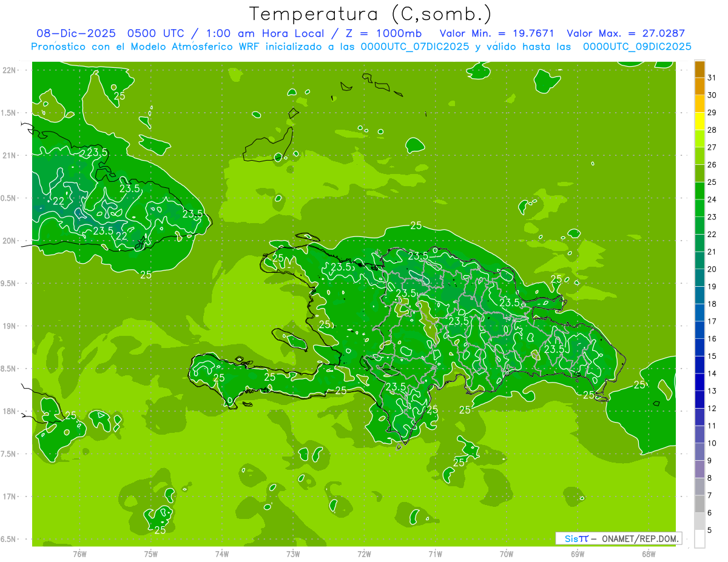Click the blue legend swatch between 16 and 17

(699, 330)
